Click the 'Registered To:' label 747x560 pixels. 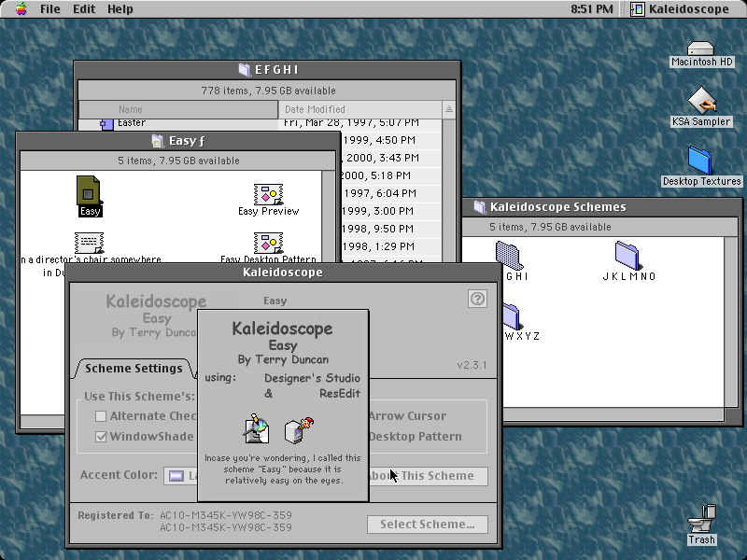pyautogui.click(x=116, y=516)
